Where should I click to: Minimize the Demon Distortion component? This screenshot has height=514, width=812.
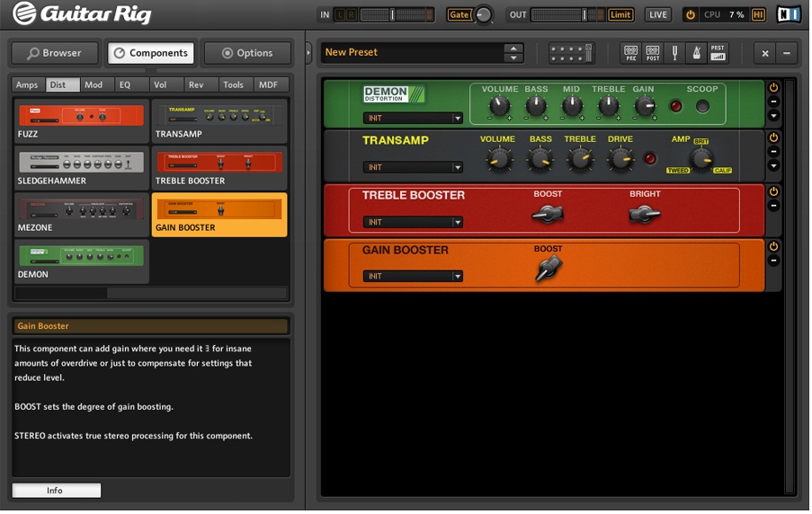(x=773, y=102)
